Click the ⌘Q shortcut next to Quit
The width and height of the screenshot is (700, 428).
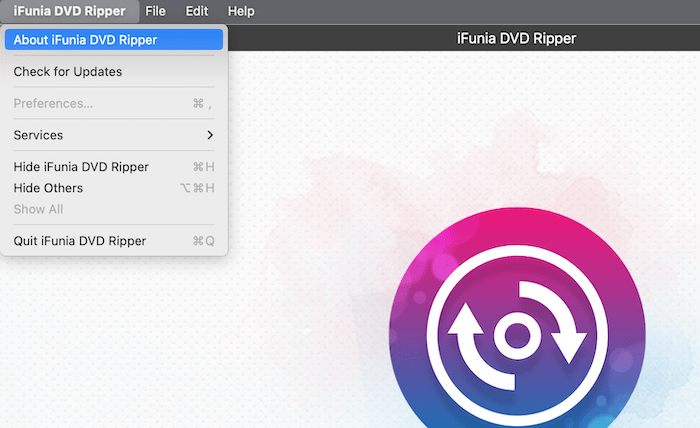[203, 241]
